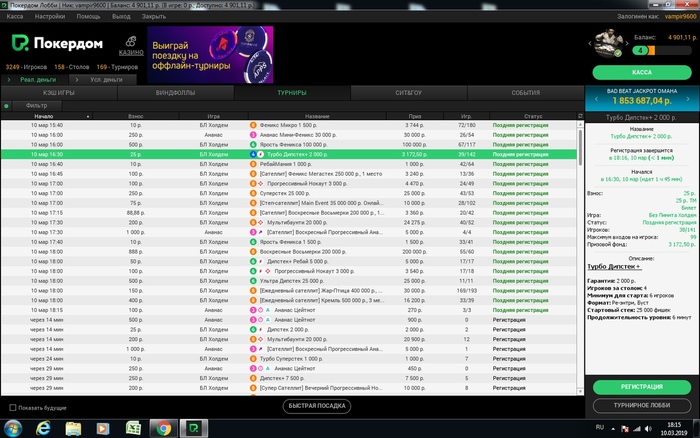Viewport: 700px width, 438px height.
Task: Click the game icon of Феникс Микро 1 500 р.
Action: coord(253,125)
